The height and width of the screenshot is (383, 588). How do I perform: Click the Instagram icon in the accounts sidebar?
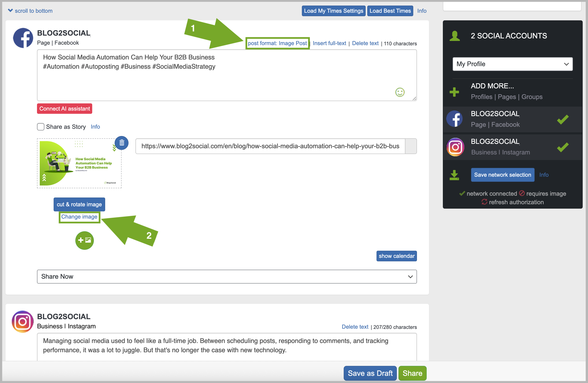pos(455,147)
